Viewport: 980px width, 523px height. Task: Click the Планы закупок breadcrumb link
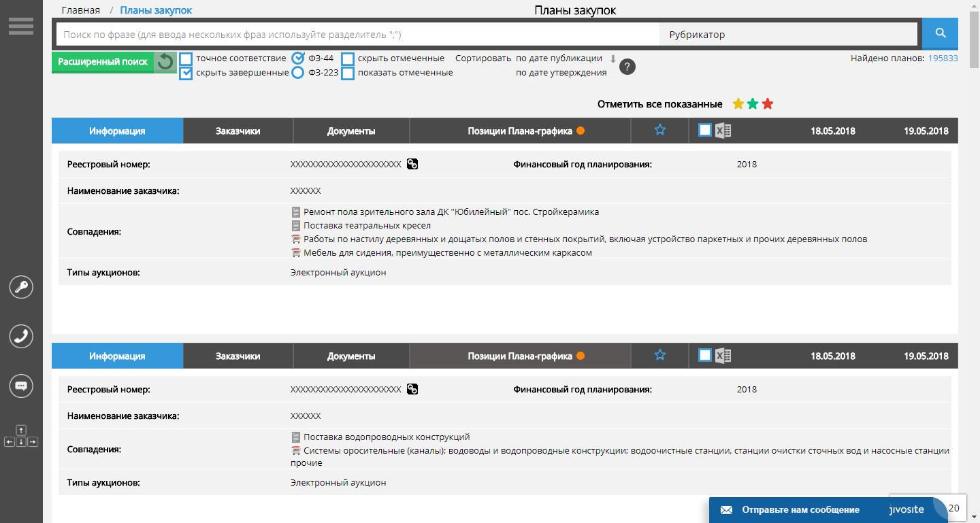(x=156, y=10)
